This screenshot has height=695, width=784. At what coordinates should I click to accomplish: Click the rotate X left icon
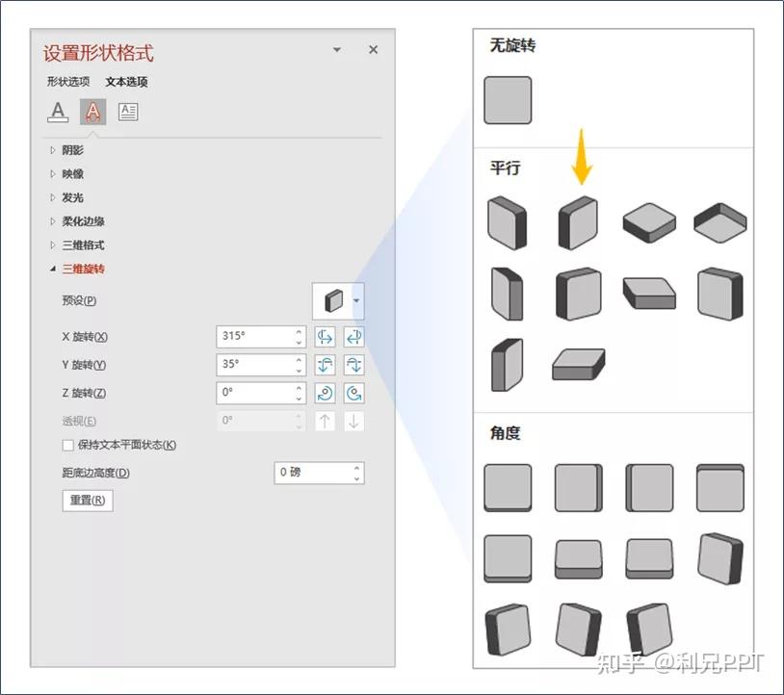coord(325,337)
